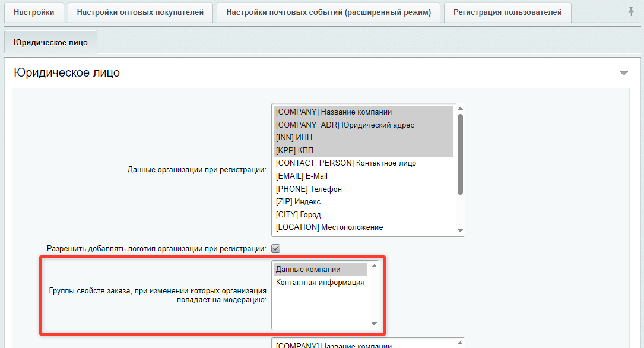The height and width of the screenshot is (348, 644).
Task: Open the Настройки tab
Action: pos(34,12)
